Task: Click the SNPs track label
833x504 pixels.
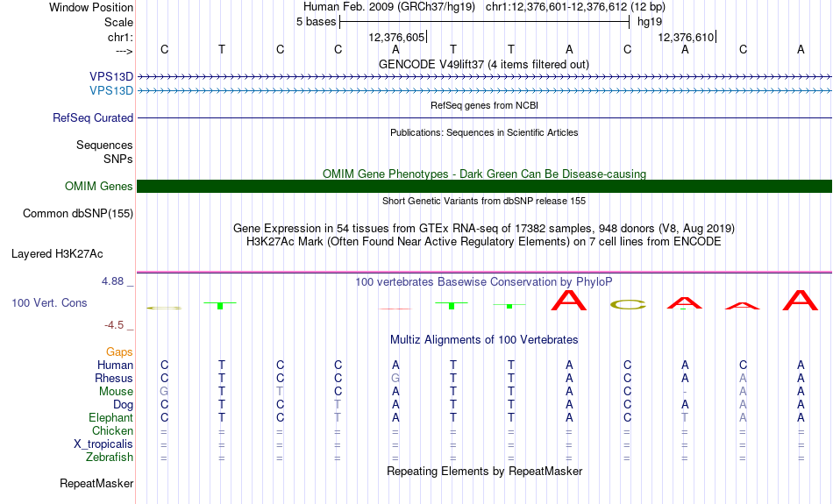Action: [118, 159]
